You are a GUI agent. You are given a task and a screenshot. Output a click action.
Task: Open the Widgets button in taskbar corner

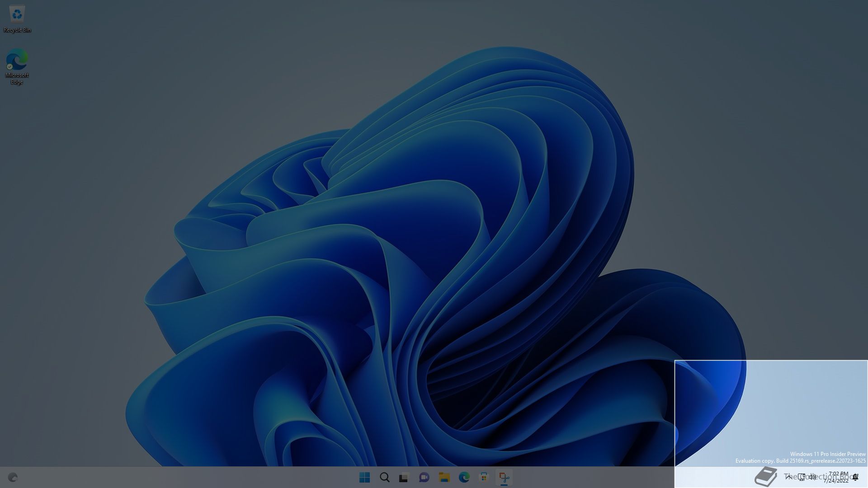[x=13, y=477]
